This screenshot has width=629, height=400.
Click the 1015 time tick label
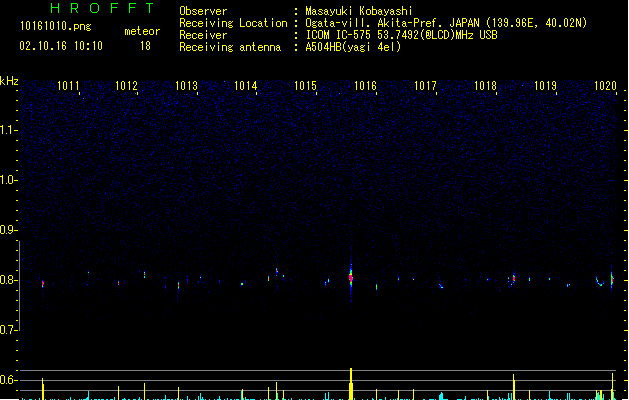pyautogui.click(x=306, y=86)
